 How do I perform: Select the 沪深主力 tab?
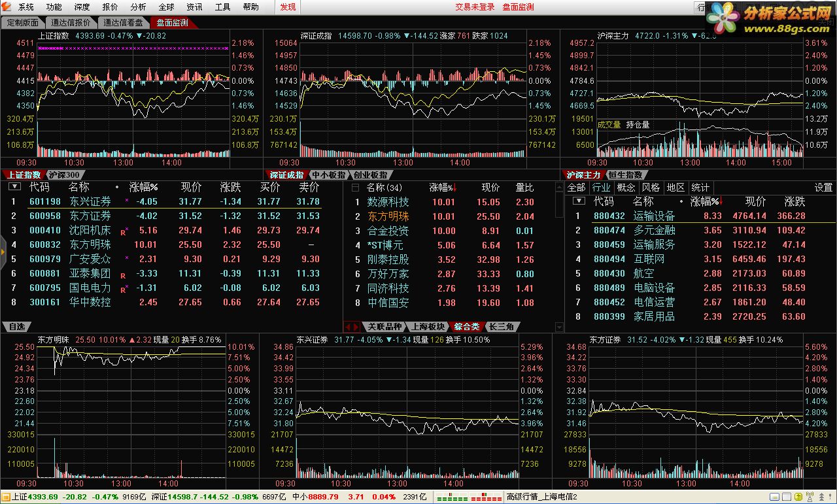(x=583, y=175)
